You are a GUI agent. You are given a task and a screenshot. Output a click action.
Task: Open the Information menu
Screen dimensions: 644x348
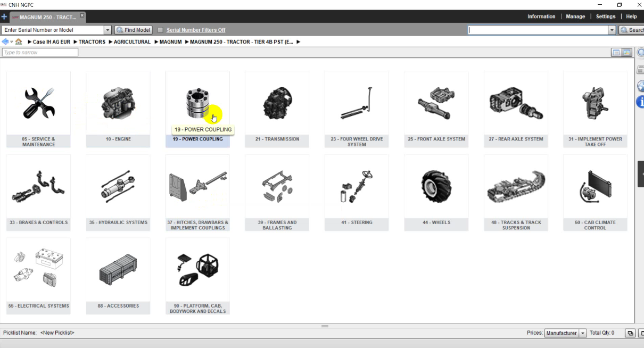tap(541, 16)
